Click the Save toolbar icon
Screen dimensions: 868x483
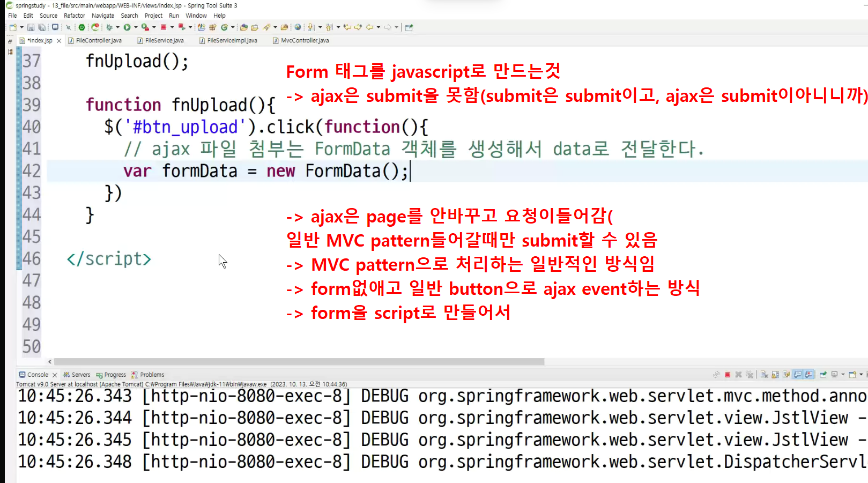31,27
